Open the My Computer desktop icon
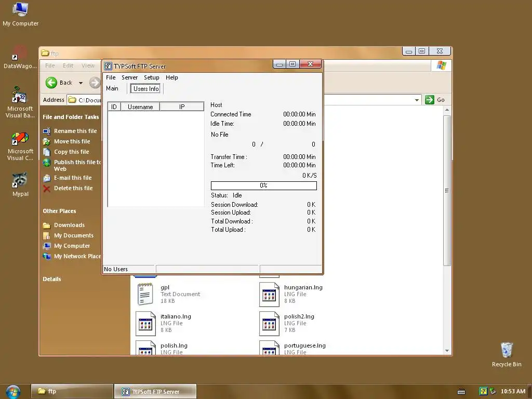Image resolution: width=532 pixels, height=399 pixels. pyautogui.click(x=20, y=14)
